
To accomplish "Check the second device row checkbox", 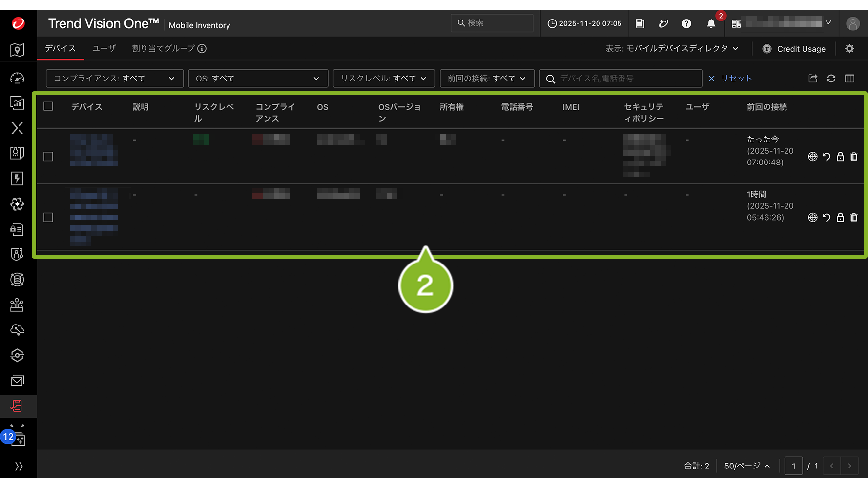I will click(48, 218).
